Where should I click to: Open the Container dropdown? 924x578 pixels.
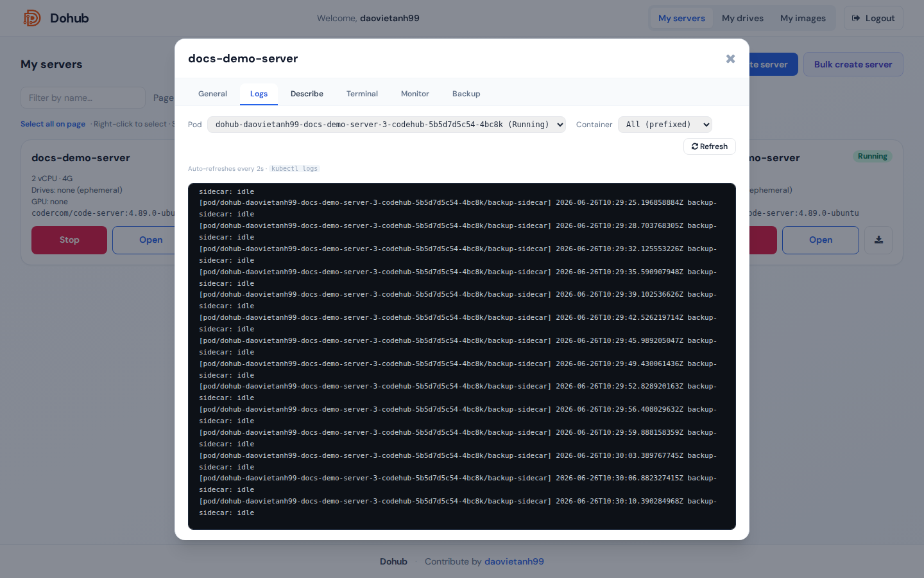(665, 125)
